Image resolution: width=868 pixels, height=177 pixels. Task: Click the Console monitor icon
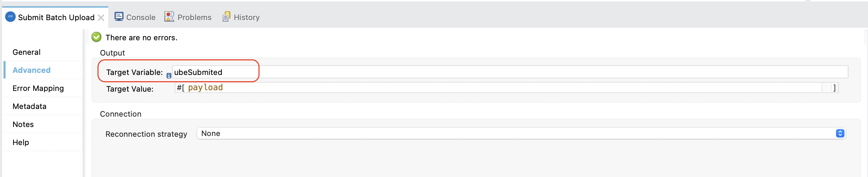click(x=119, y=17)
